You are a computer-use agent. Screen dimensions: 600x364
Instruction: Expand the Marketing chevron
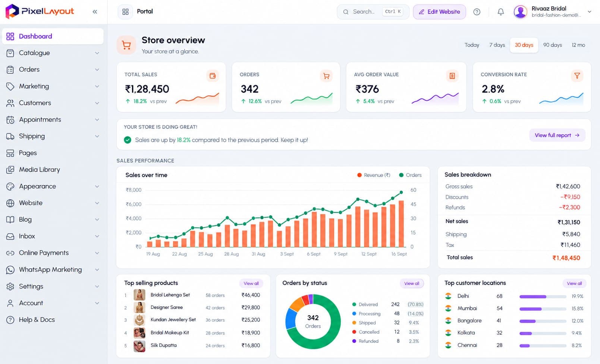pyautogui.click(x=97, y=86)
